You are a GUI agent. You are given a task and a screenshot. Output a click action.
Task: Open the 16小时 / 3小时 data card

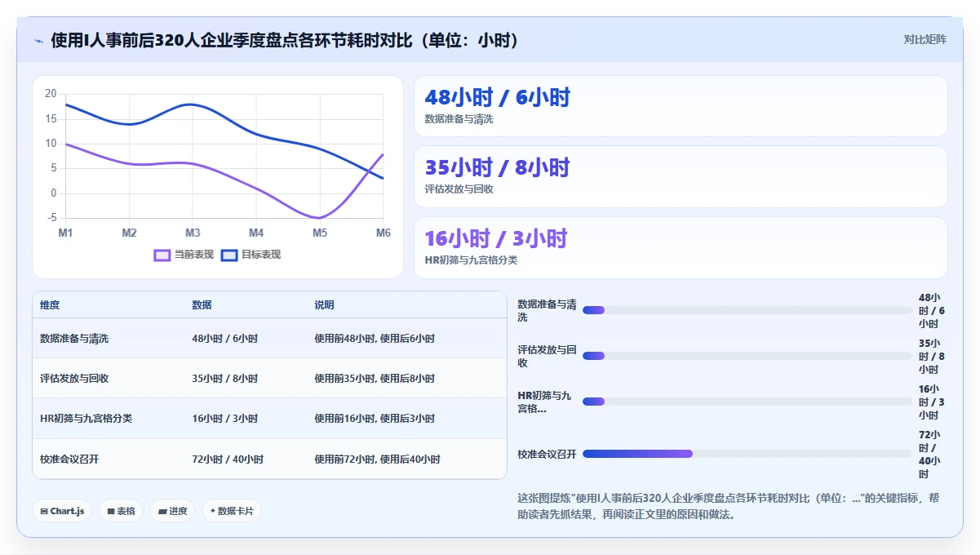point(681,247)
